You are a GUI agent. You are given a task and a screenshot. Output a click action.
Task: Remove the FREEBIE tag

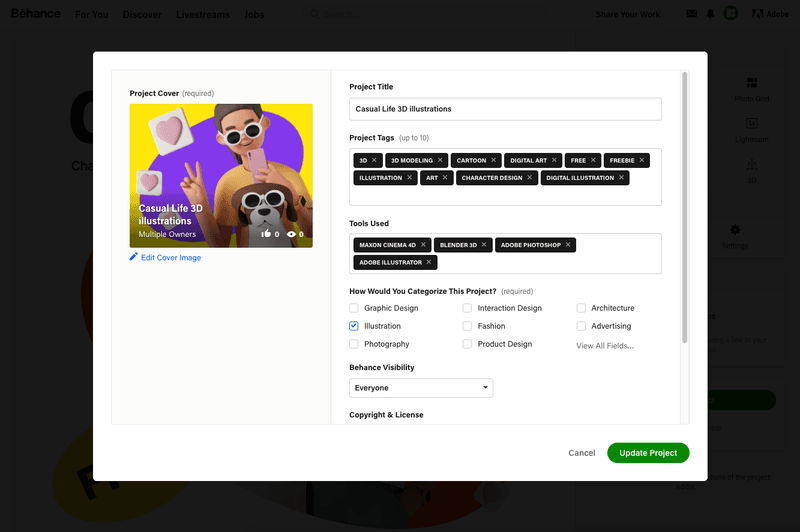coord(642,160)
